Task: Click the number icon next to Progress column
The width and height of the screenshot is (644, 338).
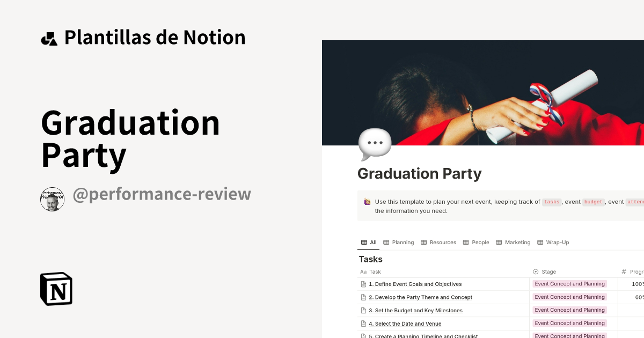Action: point(623,271)
